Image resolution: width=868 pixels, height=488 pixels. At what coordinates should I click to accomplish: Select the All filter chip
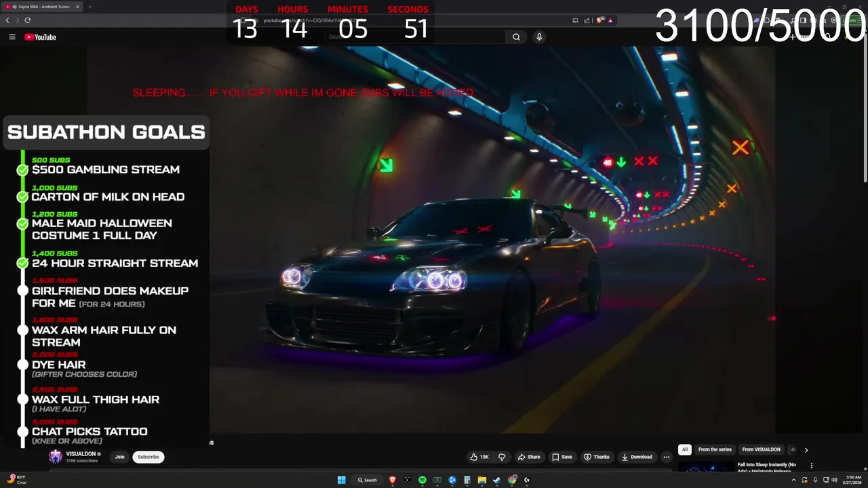[685, 449]
